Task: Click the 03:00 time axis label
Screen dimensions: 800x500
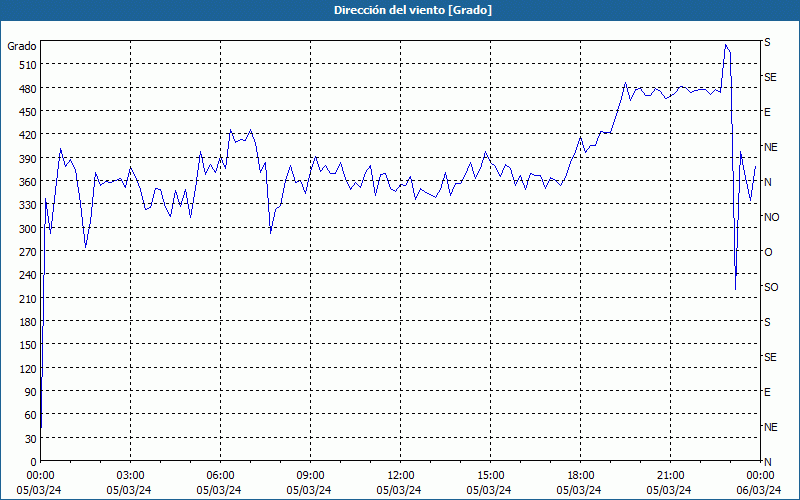Action: 130,476
